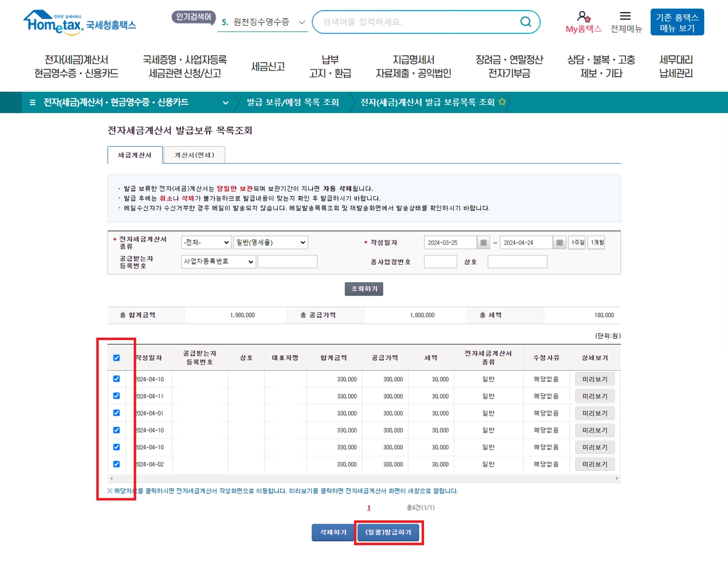Uncheck the 2024-04-02 row checkbox
Viewport: 728px width, 564px height.
click(116, 464)
